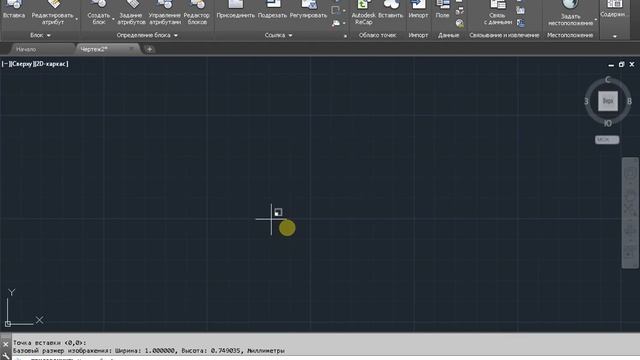Click update fields icon in Данные panel
The height and width of the screenshot is (360, 640).
coord(460,11)
